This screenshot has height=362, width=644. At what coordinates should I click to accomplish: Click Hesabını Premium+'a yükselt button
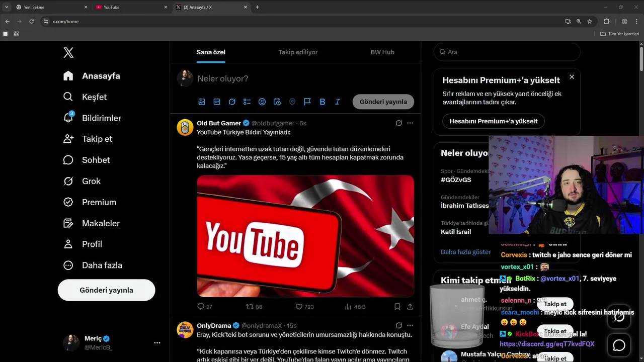tap(493, 121)
